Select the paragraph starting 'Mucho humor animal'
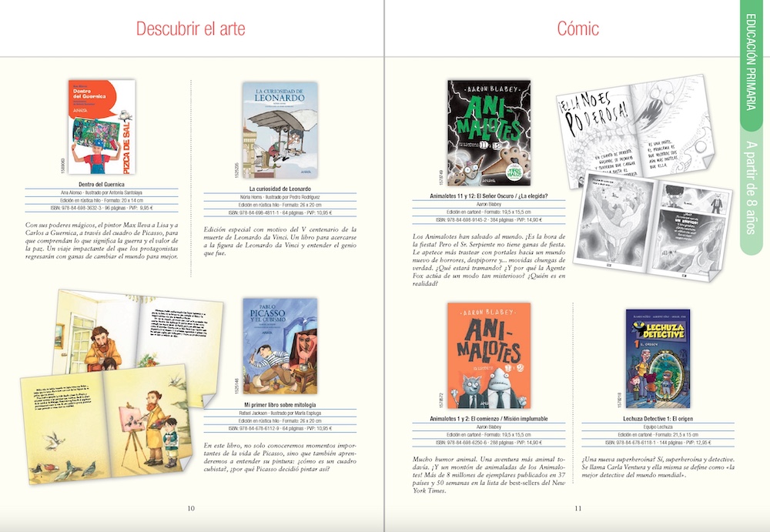Screen dimensions: 770x532 click(489, 475)
